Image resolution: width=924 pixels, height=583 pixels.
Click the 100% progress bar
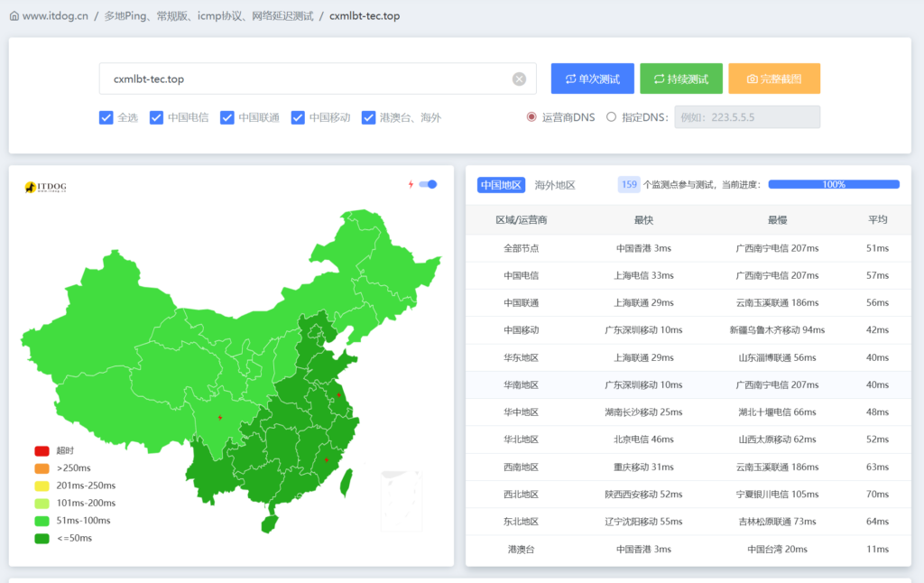(834, 184)
